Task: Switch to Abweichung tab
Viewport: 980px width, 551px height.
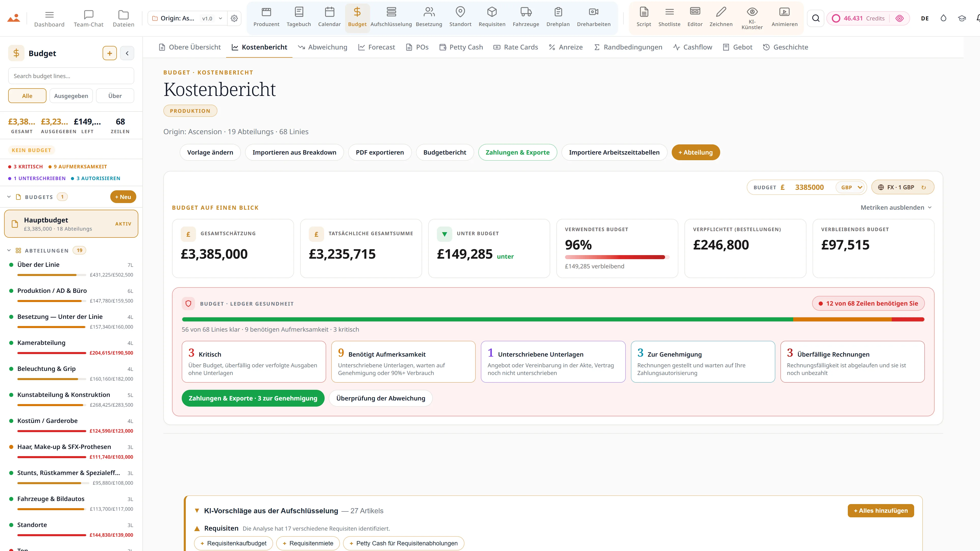Action: (x=322, y=47)
